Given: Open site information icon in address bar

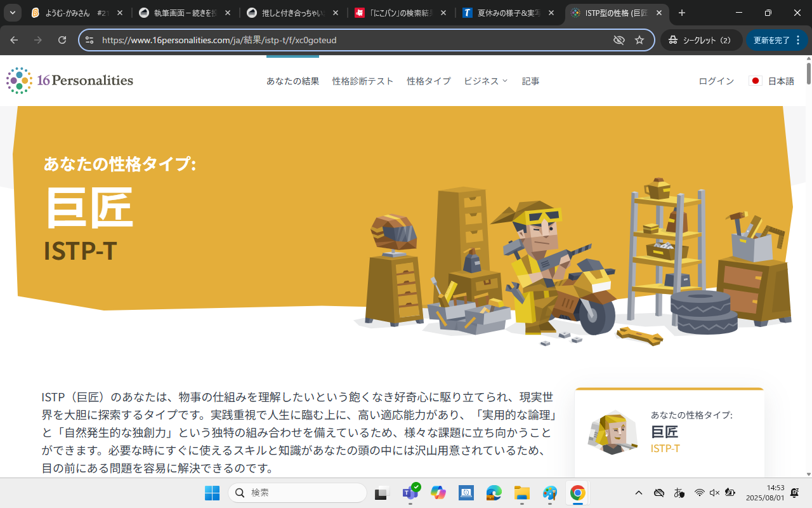Looking at the screenshot, I should 89,40.
